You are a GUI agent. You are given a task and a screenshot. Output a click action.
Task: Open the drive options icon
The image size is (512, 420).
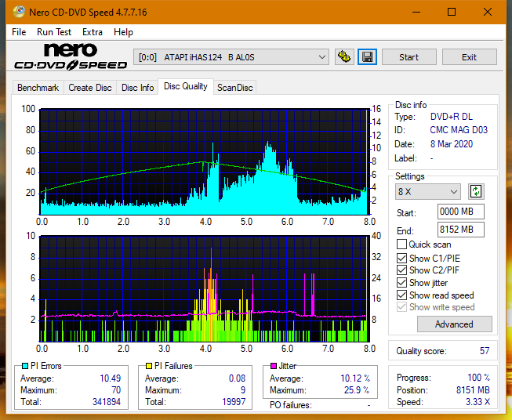tap(344, 57)
